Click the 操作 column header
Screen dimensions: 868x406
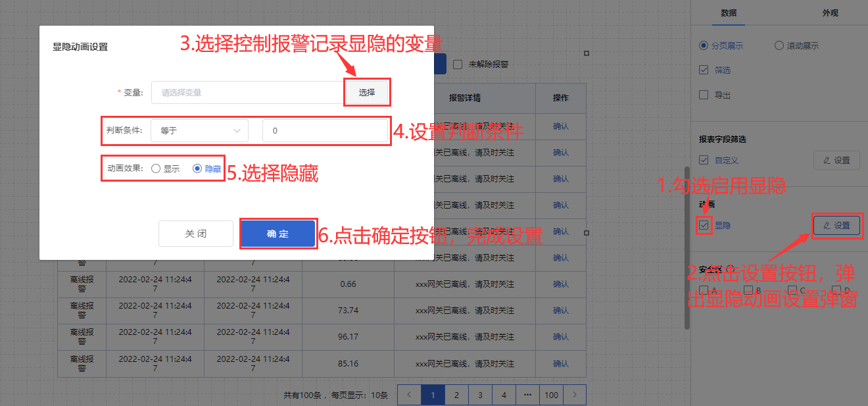[x=561, y=98]
